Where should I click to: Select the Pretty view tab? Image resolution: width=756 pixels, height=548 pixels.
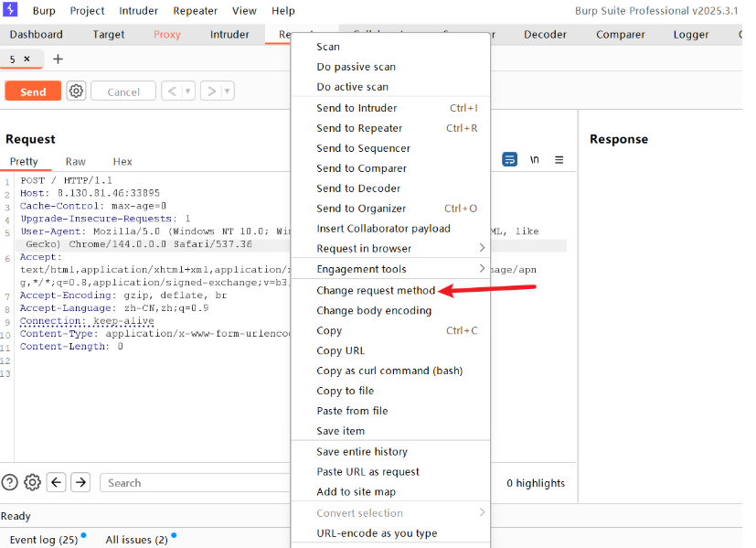[x=24, y=162]
